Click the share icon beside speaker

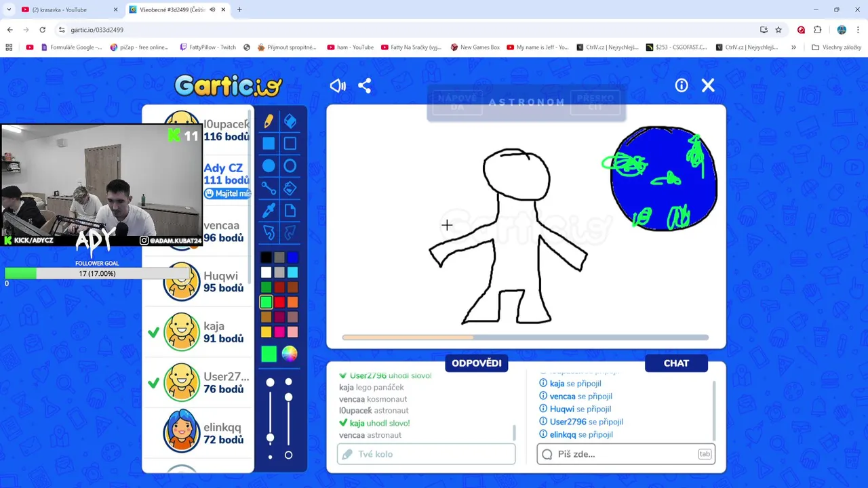point(365,85)
